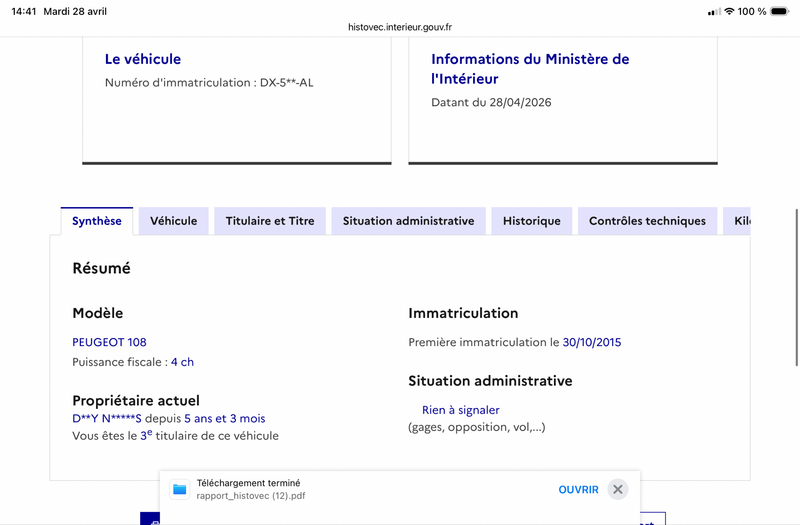
Task: Open the downloads folder icon in banner
Action: pos(180,489)
